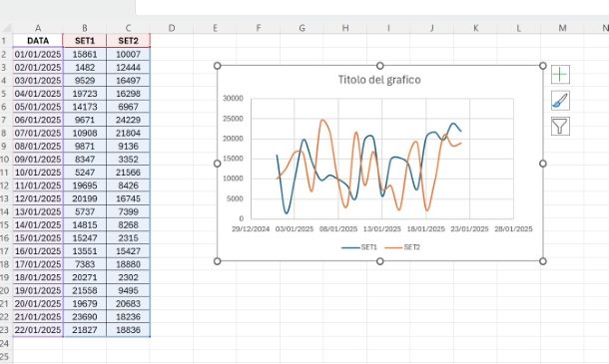This screenshot has width=609, height=364.
Task: Select cell with date 04/01/2025
Action: pos(38,94)
